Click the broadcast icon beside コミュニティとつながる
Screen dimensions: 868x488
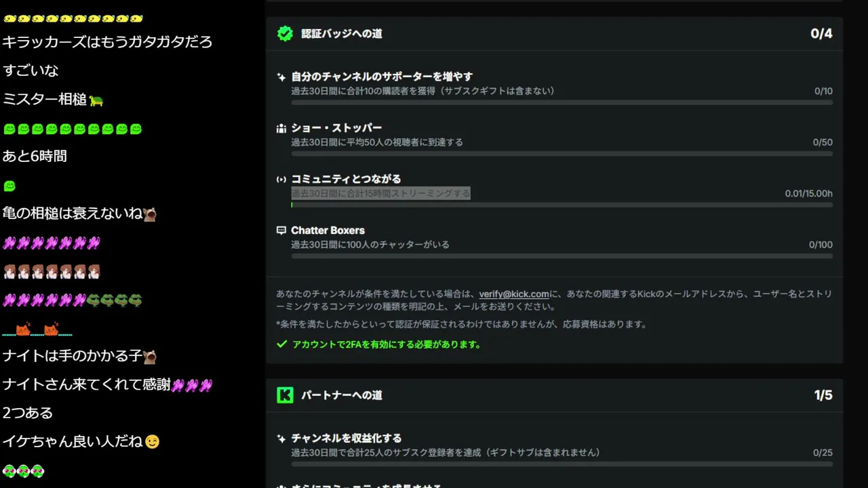pyautogui.click(x=281, y=180)
